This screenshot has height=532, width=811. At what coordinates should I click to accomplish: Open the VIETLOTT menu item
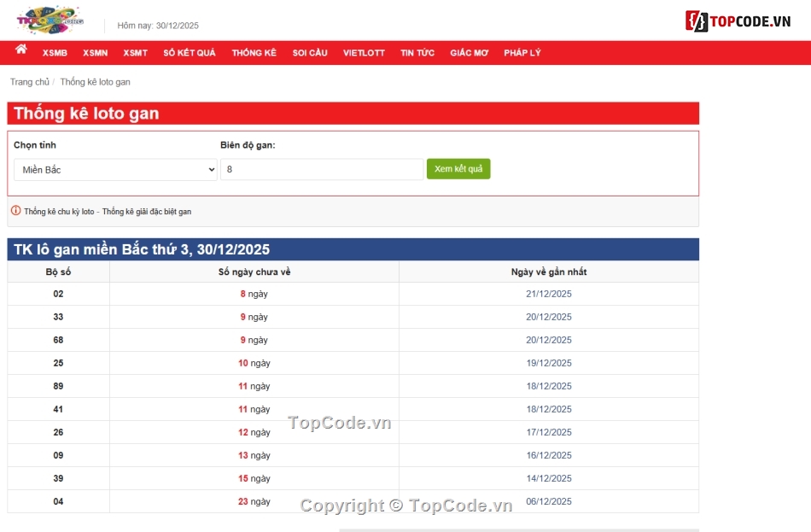364,52
